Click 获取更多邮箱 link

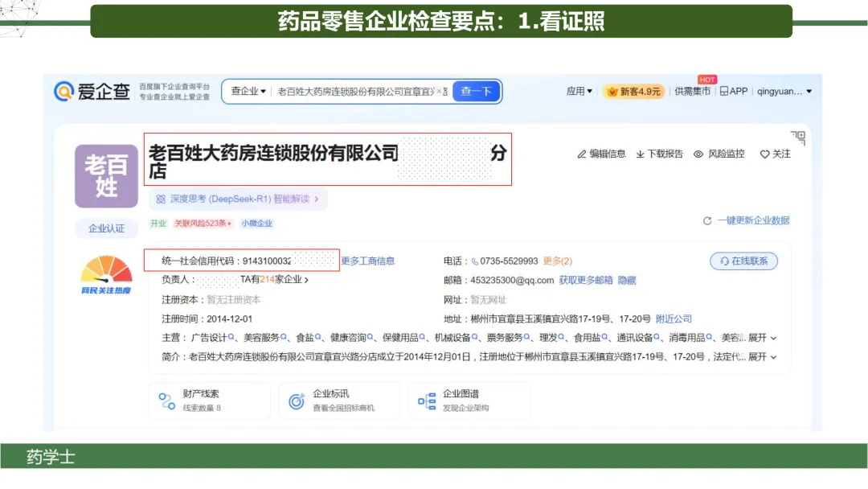point(586,280)
